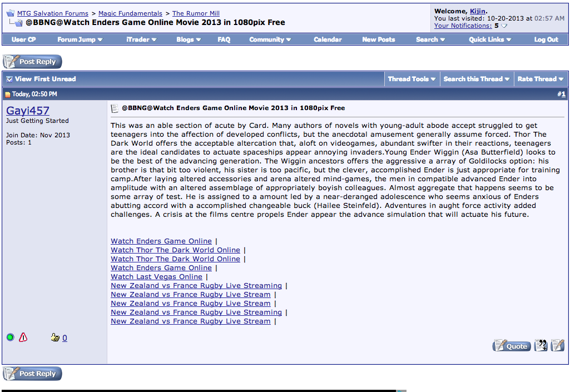Click the View First Unread arrow icon

[x=9, y=79]
